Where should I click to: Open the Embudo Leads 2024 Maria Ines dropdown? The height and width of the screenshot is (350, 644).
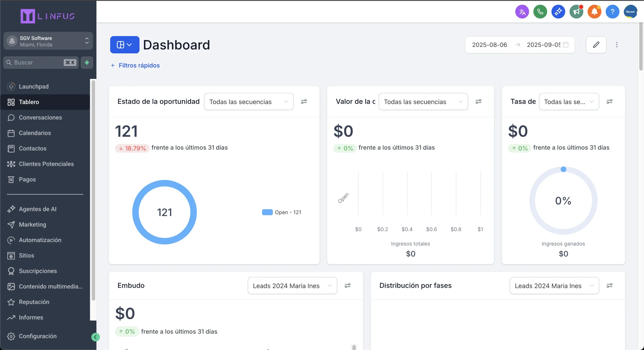coord(292,286)
